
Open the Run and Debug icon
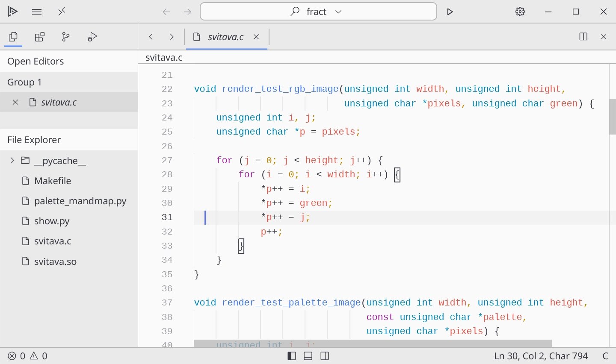[x=92, y=37]
